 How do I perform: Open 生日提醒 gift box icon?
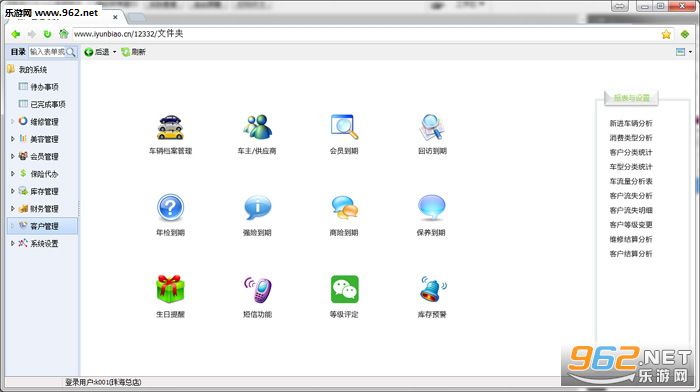tap(170, 289)
